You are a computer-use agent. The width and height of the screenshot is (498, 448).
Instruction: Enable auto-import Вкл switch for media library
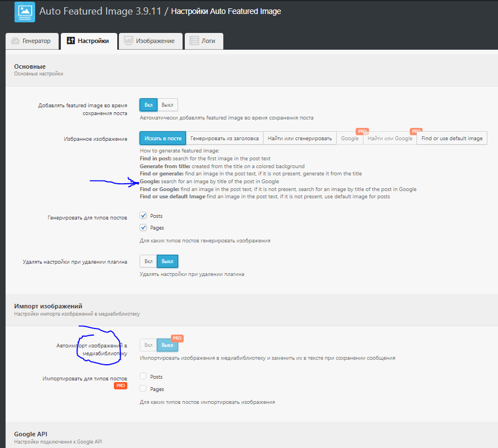[x=149, y=346]
